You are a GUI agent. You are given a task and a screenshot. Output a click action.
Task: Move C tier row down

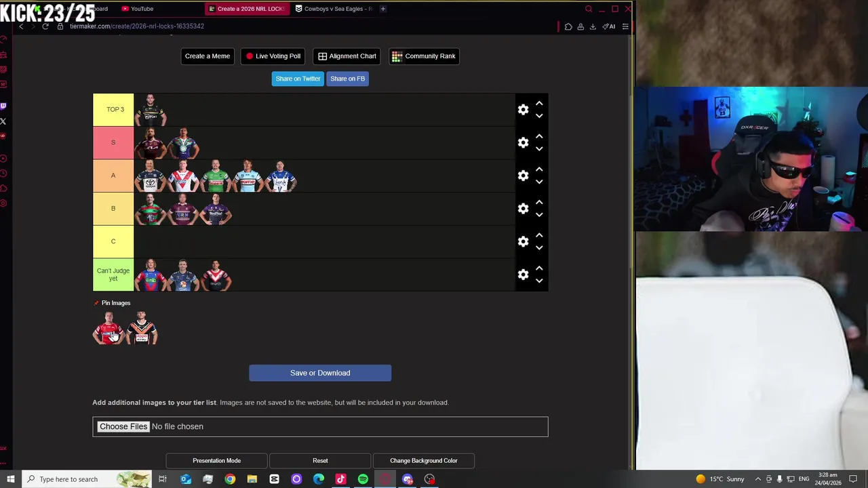tap(539, 248)
